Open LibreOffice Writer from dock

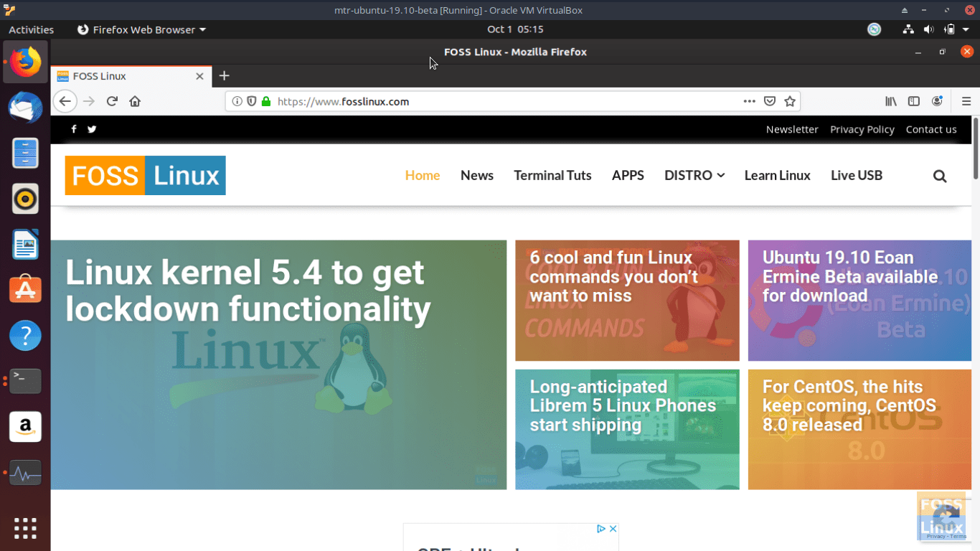pos(26,245)
